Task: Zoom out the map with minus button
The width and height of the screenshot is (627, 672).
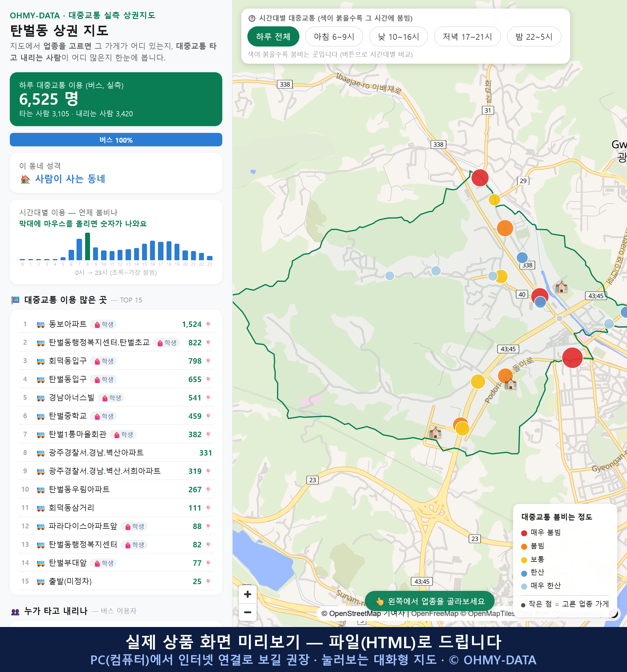Action: click(247, 612)
